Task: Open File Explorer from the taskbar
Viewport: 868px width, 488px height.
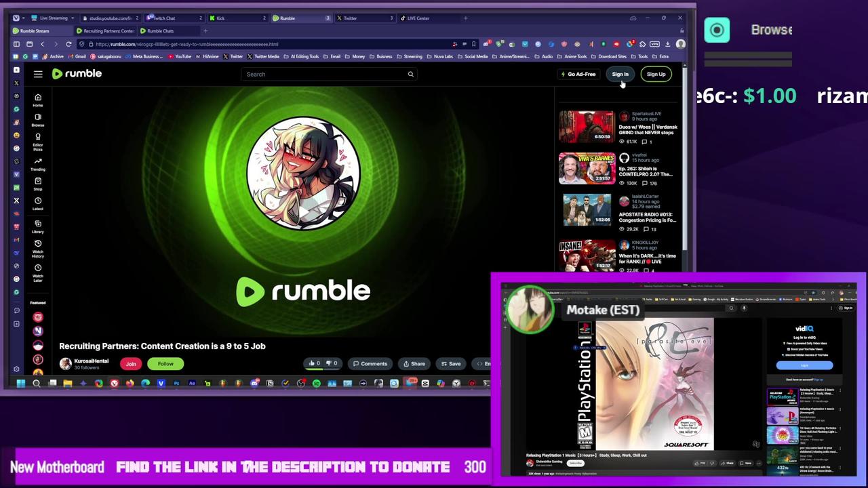Action: (x=68, y=384)
